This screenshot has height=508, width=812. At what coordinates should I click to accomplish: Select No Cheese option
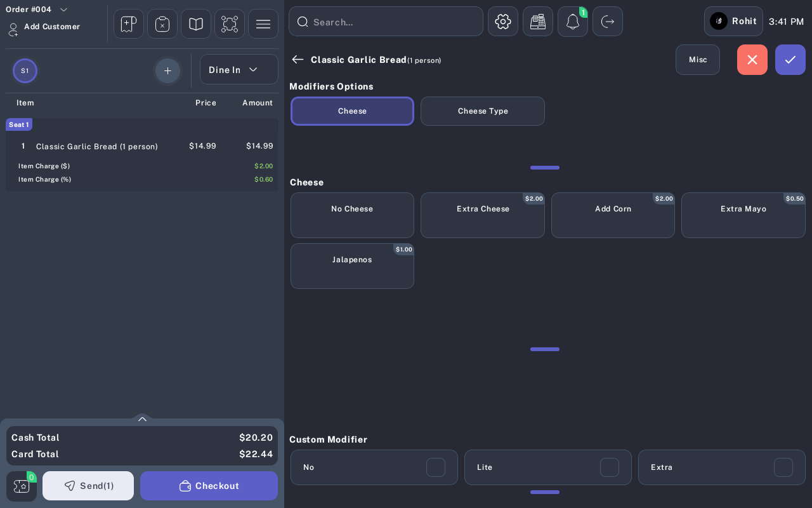point(352,215)
